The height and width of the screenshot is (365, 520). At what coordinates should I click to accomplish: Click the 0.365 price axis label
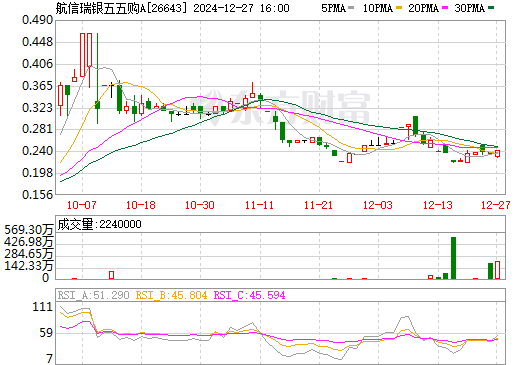(37, 86)
